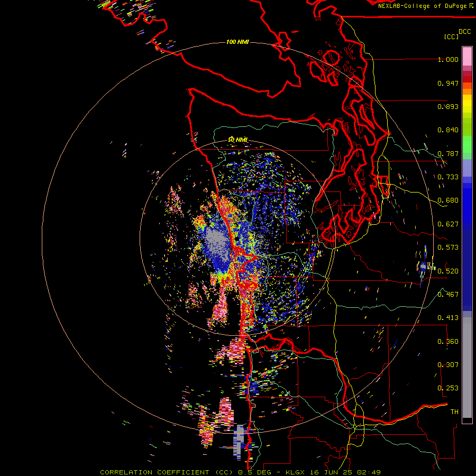Click the 0.253 scale value
The image size is (476, 476).
448,388
